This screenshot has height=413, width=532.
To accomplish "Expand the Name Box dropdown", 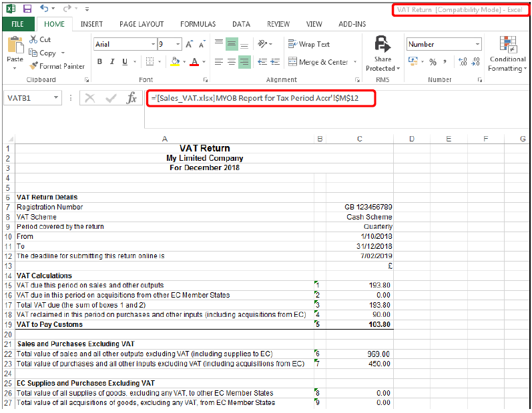I will (55, 97).
